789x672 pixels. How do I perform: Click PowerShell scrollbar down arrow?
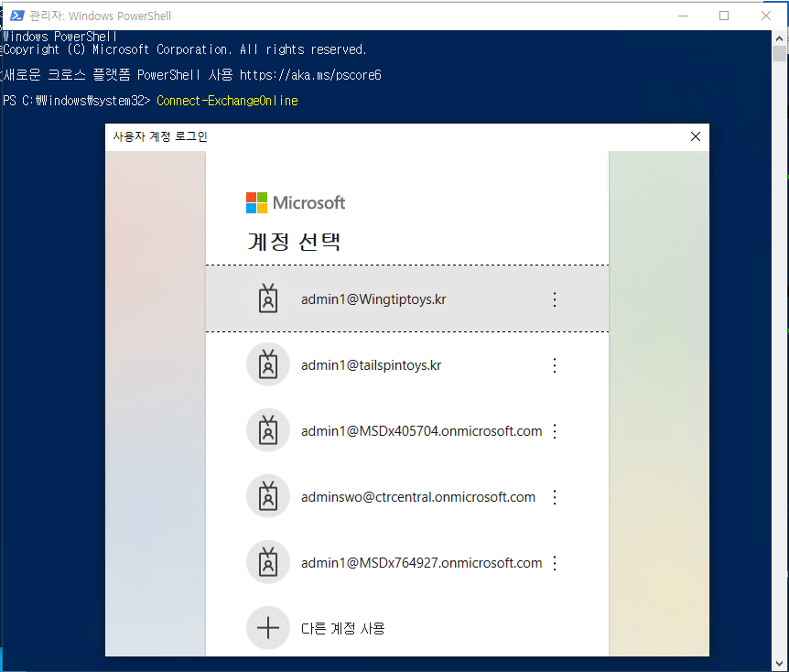pos(780,663)
